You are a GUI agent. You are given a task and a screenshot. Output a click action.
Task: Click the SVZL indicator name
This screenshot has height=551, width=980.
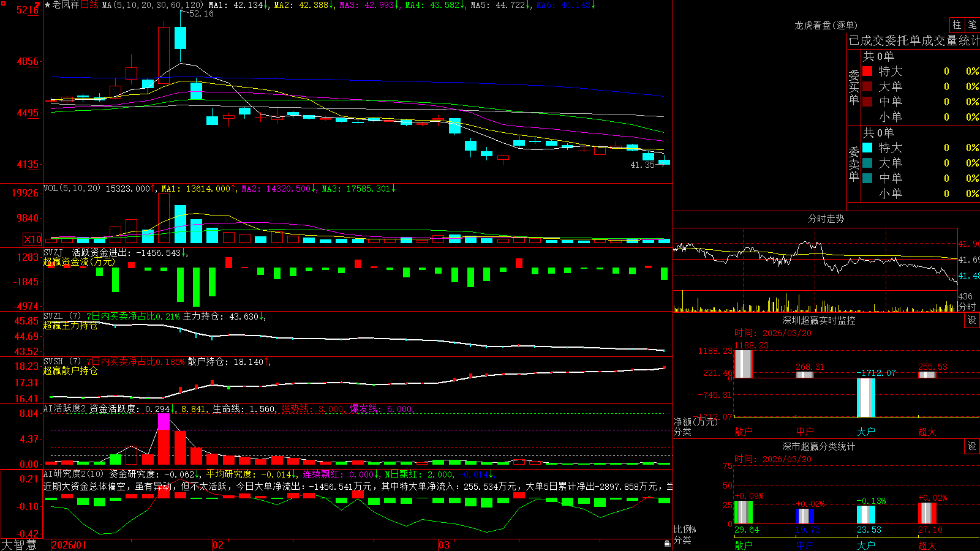point(53,316)
